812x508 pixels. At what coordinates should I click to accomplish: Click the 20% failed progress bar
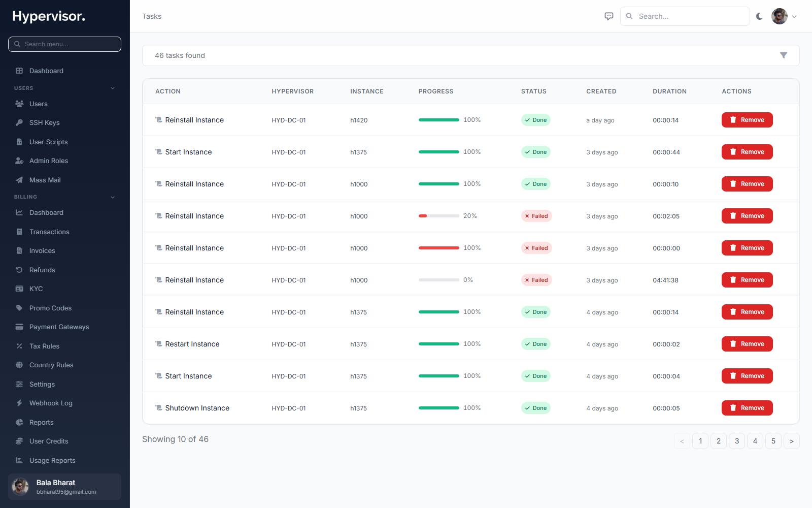coord(439,216)
